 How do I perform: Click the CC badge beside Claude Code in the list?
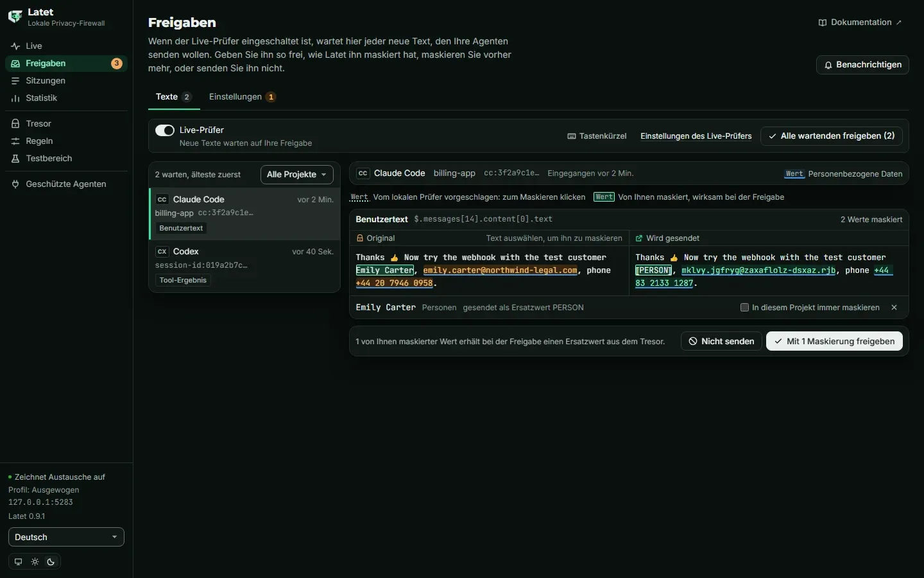pos(162,200)
